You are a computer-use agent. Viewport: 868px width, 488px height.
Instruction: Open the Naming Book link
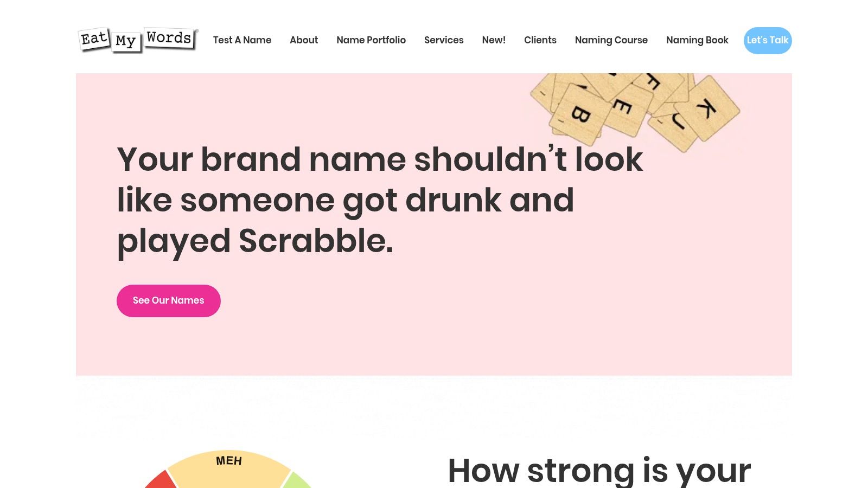(x=697, y=40)
